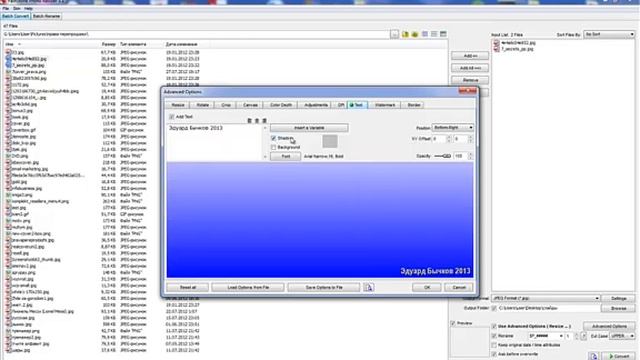This screenshot has height=360, width=640.
Task: Switch to the Resize tab
Action: (x=178, y=105)
